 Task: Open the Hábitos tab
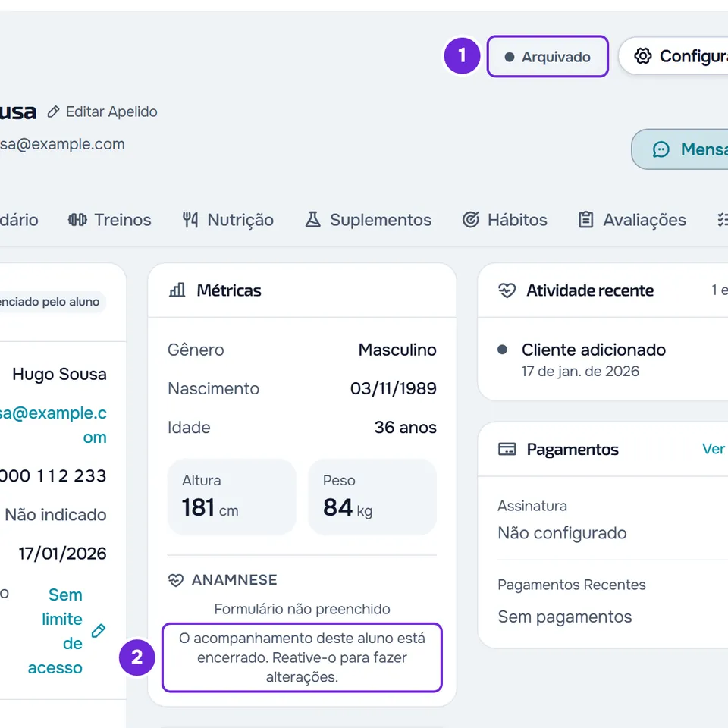[x=505, y=220]
